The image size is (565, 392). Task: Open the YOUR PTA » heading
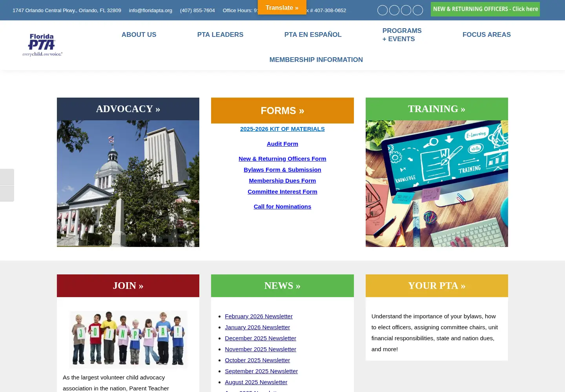point(437,286)
